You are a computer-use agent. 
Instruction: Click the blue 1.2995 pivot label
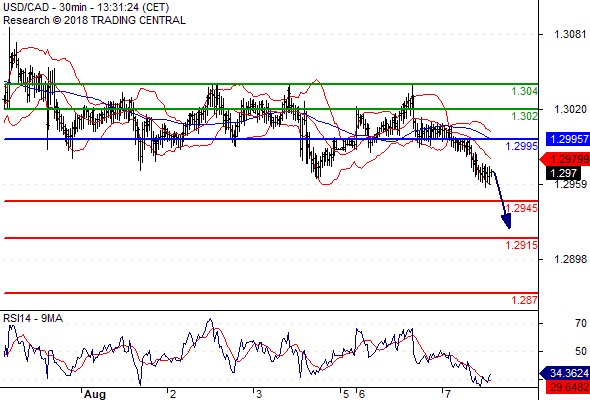(522, 146)
